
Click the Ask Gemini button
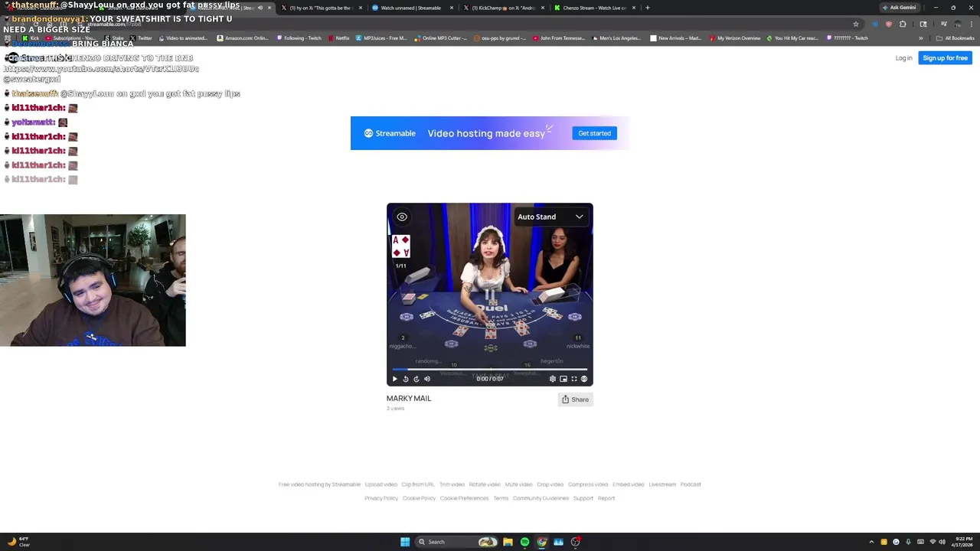tap(899, 8)
